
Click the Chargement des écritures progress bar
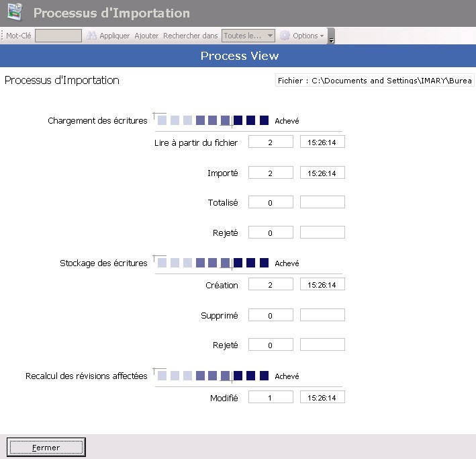click(x=213, y=121)
